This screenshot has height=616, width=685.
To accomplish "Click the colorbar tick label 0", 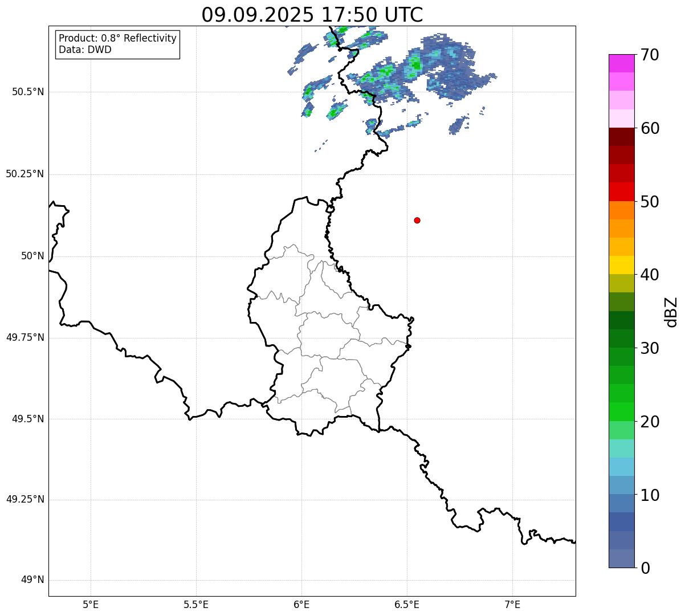I will coord(645,568).
